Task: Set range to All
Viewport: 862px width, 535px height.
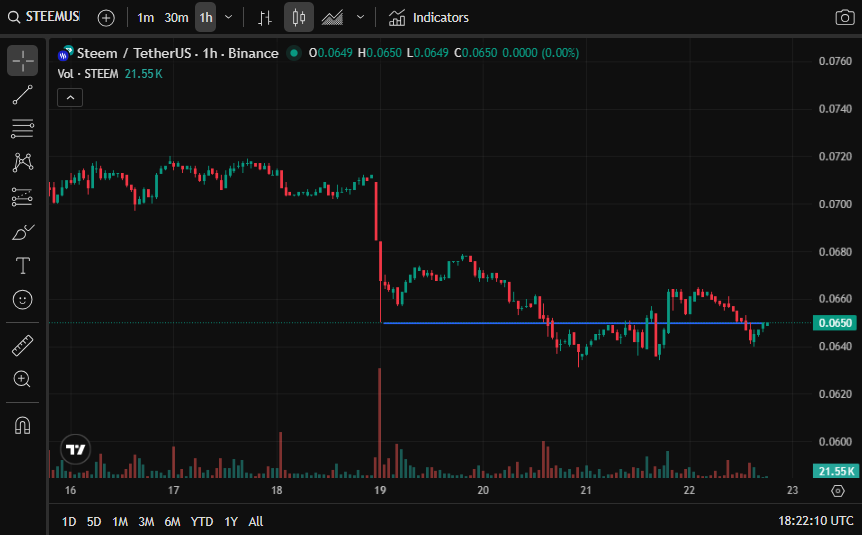Action: [x=256, y=521]
